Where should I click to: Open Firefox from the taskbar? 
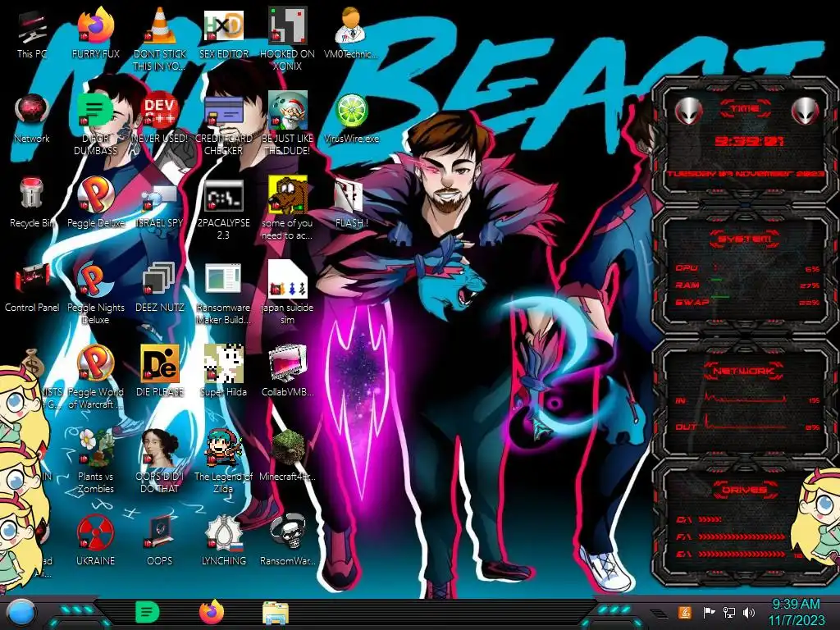(212, 612)
